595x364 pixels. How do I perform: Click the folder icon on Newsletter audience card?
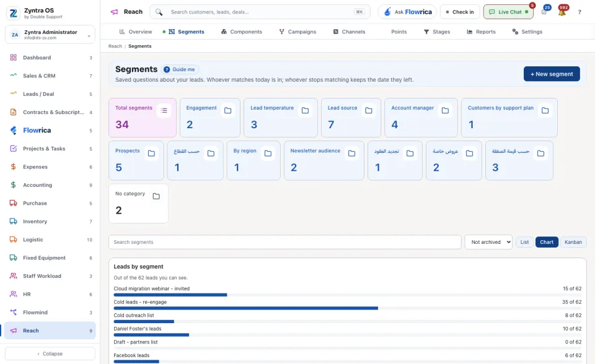[x=352, y=153]
